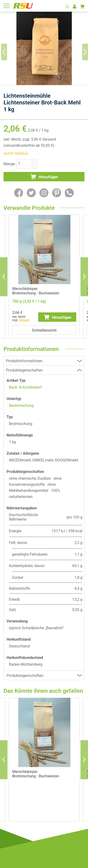Expand the Produktinformationen accordion section
This screenshot has height=868, width=88.
[44, 361]
